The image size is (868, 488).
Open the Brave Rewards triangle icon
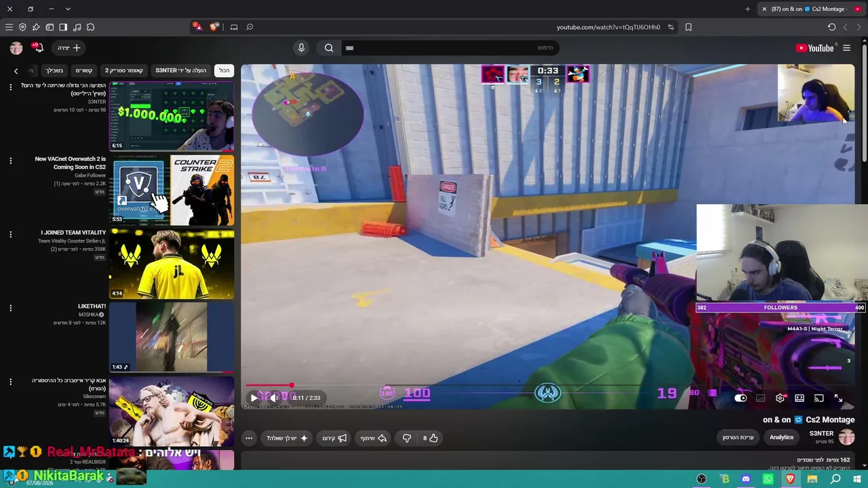click(197, 26)
